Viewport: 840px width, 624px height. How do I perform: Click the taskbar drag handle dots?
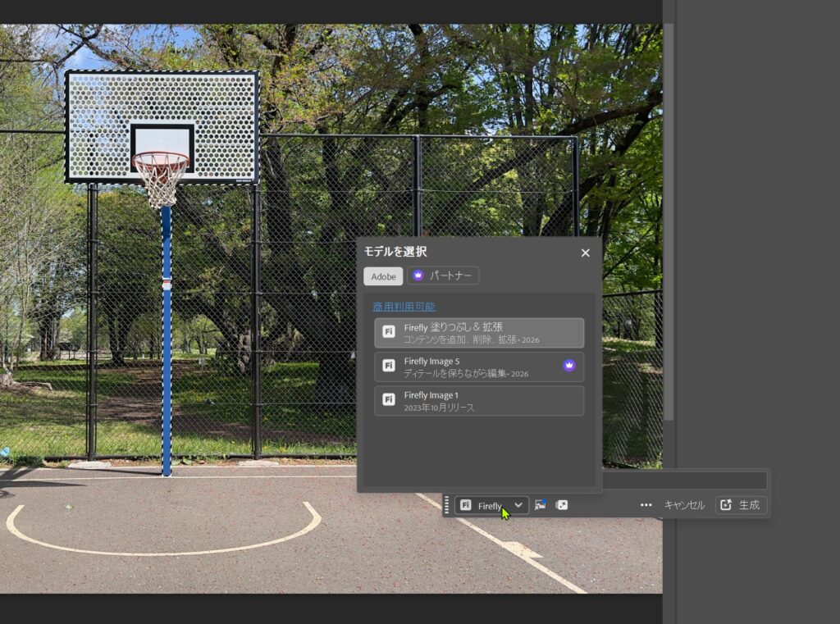[447, 505]
